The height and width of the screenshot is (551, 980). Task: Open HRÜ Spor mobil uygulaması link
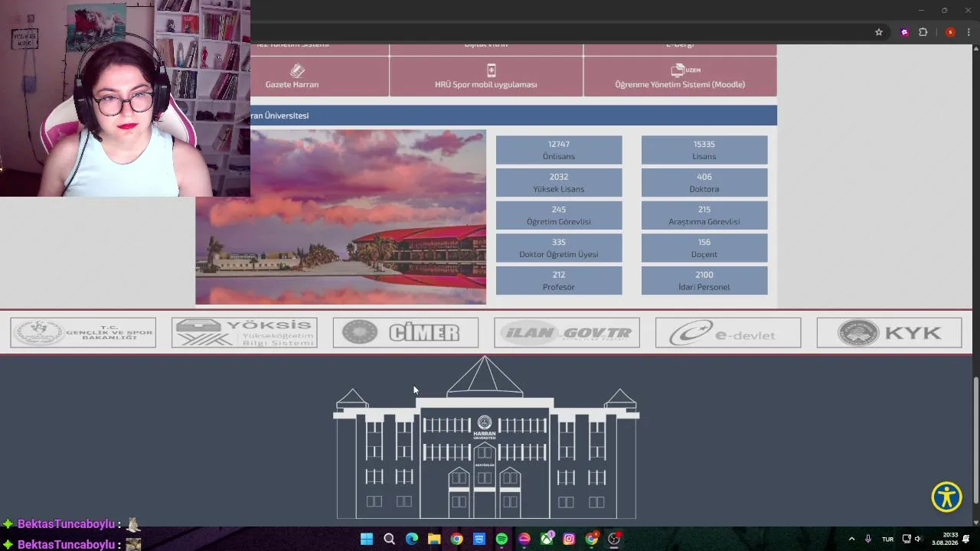pyautogui.click(x=486, y=84)
